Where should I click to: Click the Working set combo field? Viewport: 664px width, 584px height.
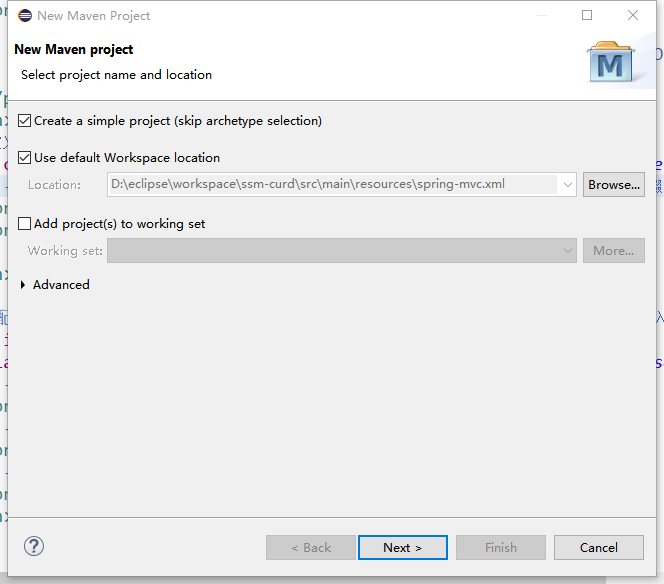point(330,251)
